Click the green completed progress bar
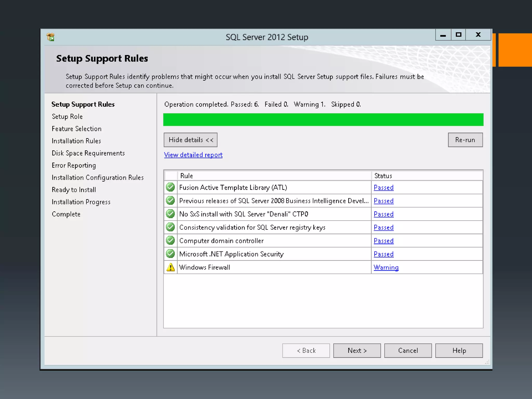 coord(323,120)
